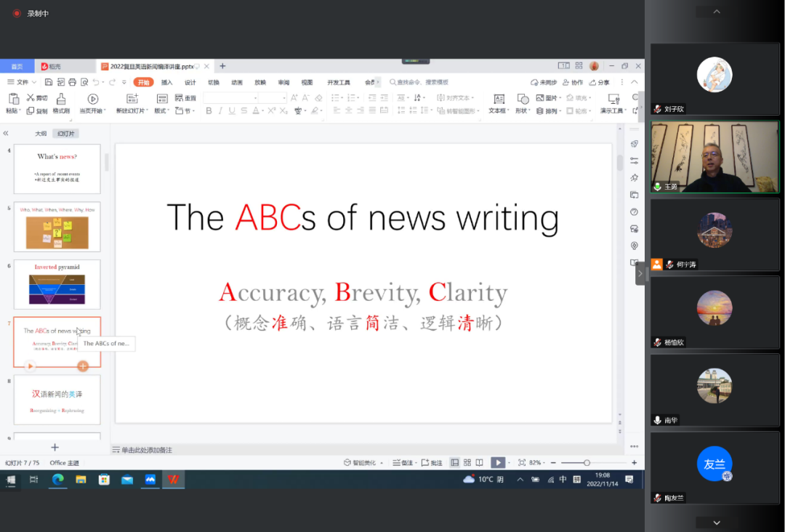Click the Format Painter (格式刷) icon

(x=61, y=99)
